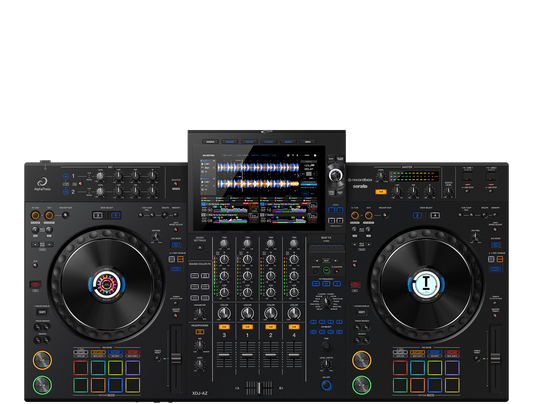This screenshot has width=533, height=404.
Task: Trigger the cyan performance pad on right deck
Action: (x=417, y=368)
